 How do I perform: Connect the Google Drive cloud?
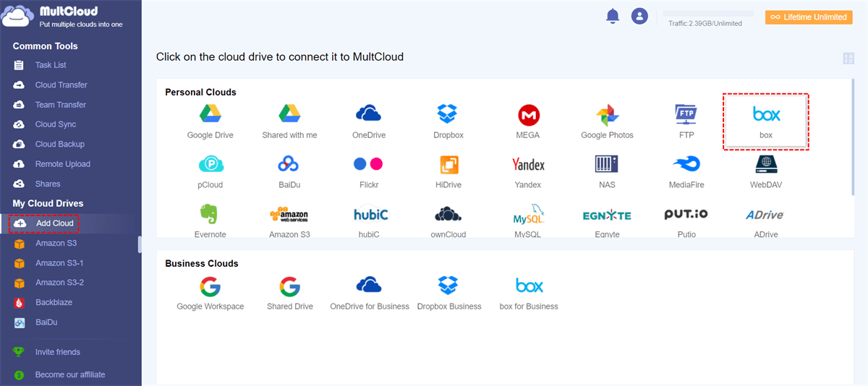210,114
